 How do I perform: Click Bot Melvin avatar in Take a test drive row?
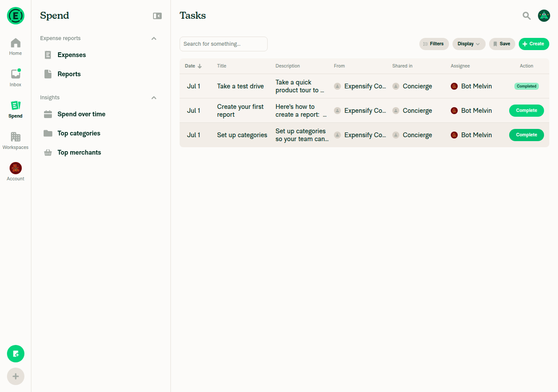click(x=454, y=86)
